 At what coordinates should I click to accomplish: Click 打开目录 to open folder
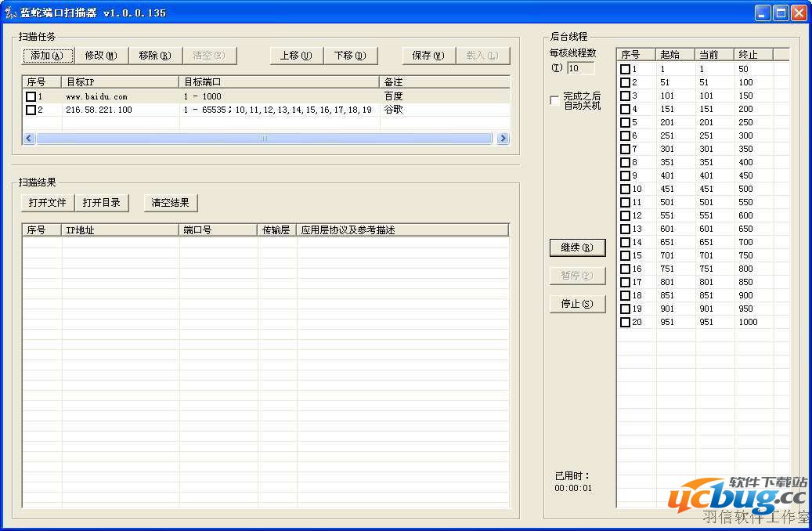102,203
